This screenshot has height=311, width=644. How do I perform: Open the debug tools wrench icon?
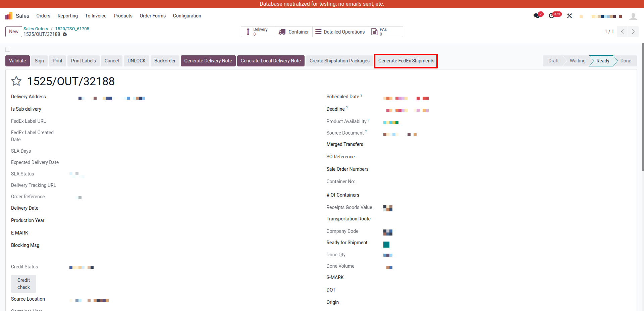tap(570, 16)
